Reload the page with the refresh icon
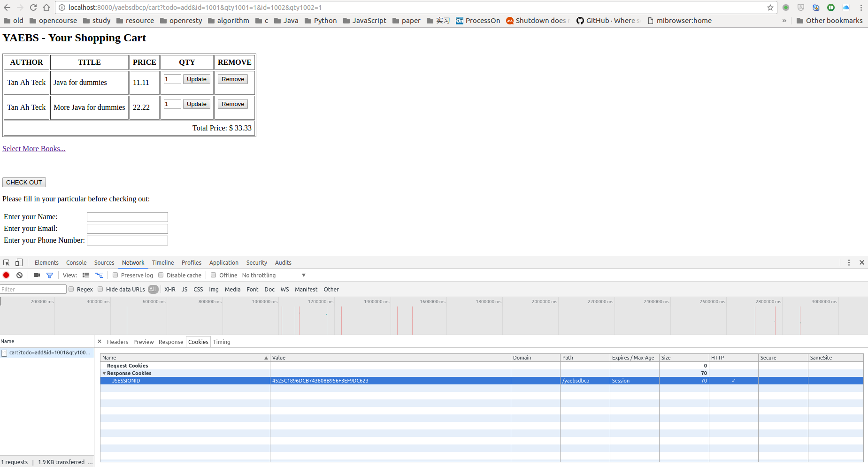868x467 pixels. (33, 8)
